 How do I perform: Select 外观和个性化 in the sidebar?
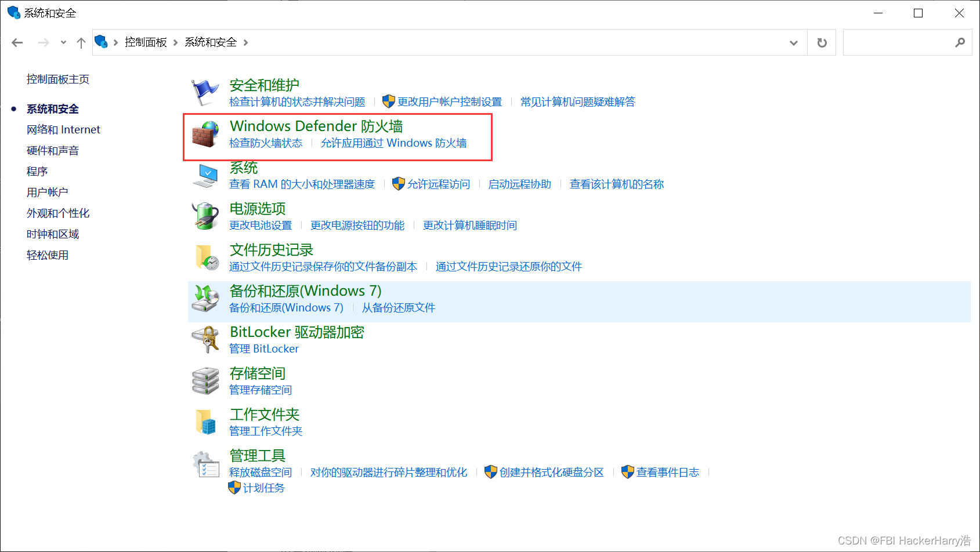(x=58, y=213)
